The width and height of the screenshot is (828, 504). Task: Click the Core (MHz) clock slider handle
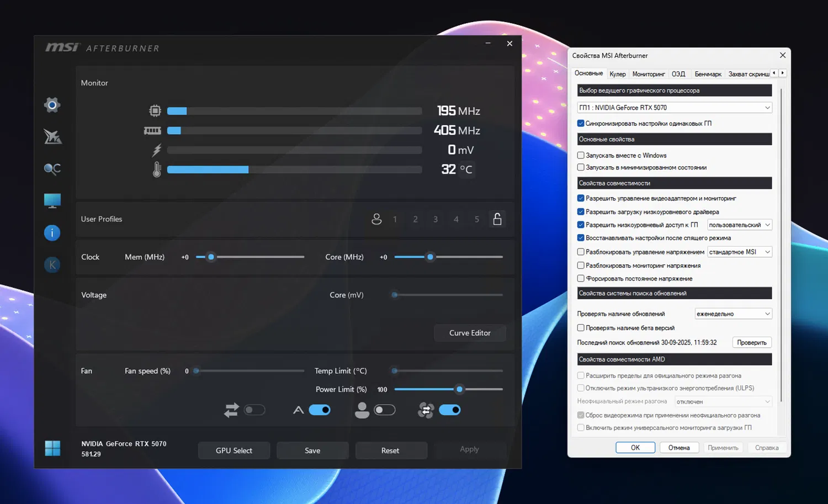pos(430,257)
